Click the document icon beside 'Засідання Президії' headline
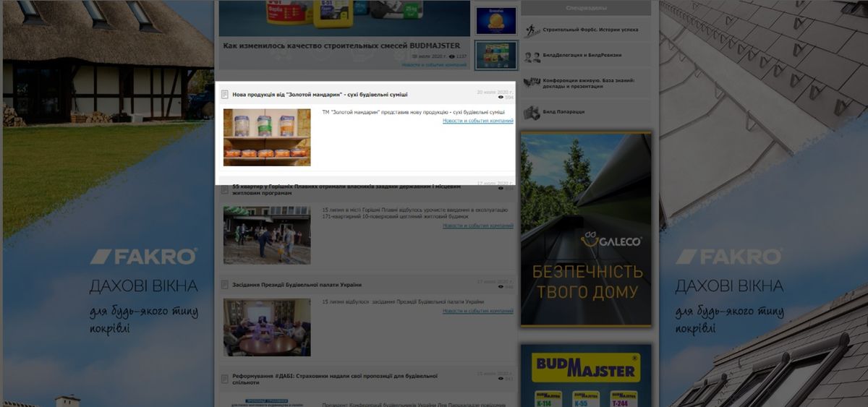 (x=224, y=285)
